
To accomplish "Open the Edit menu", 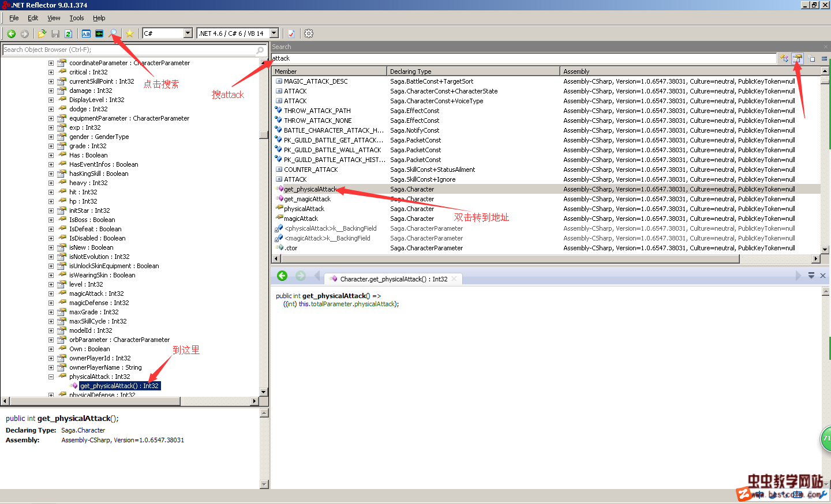I will (33, 18).
